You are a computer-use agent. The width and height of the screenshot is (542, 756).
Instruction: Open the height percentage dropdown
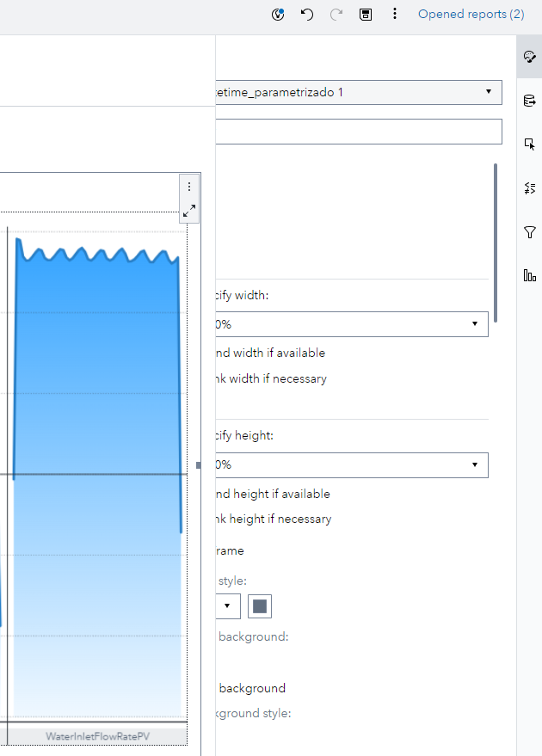[475, 464]
